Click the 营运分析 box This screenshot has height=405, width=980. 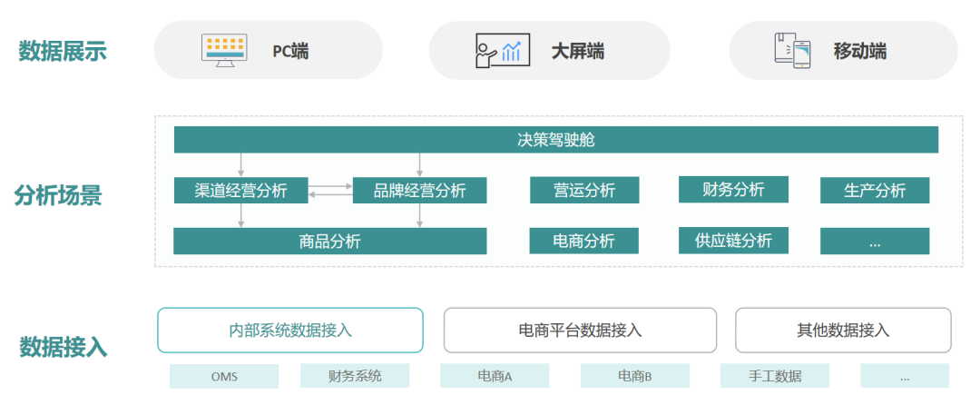584,190
